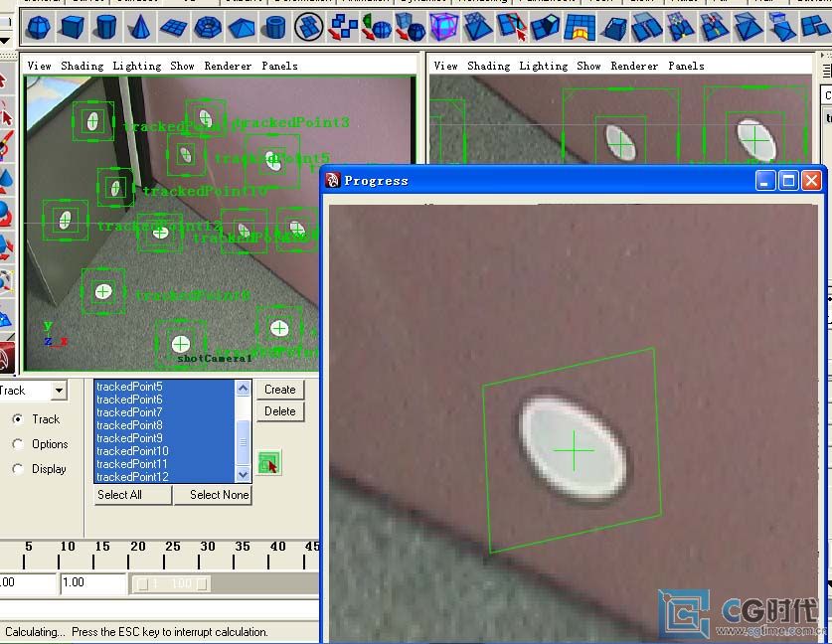
Task: Click the Create button
Action: (280, 390)
